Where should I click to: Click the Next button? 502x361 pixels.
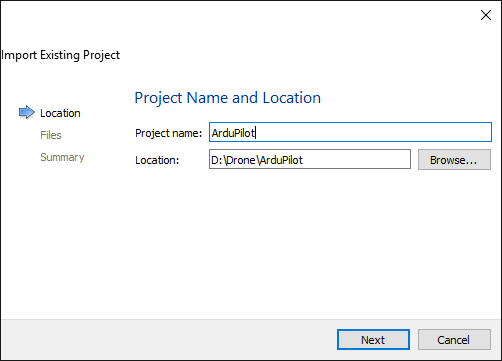click(373, 340)
